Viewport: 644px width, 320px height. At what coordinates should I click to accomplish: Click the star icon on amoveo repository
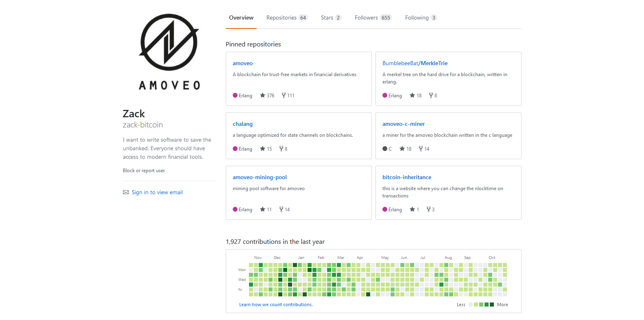click(262, 95)
